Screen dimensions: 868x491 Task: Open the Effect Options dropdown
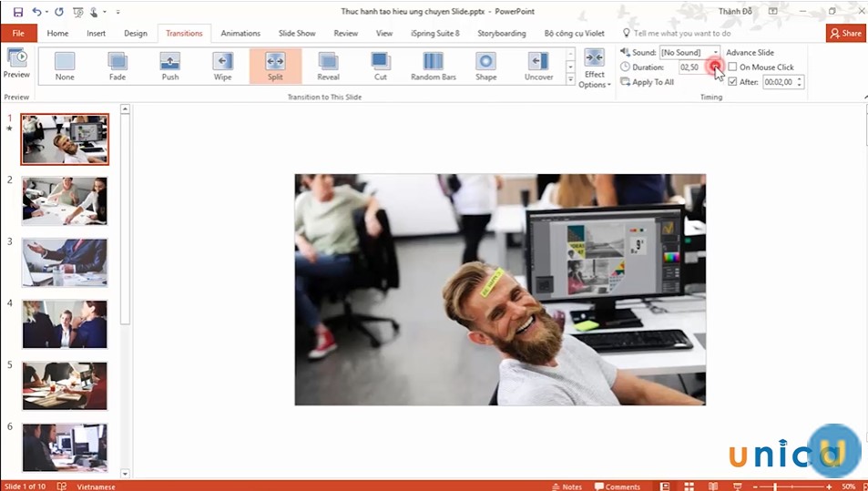(594, 69)
